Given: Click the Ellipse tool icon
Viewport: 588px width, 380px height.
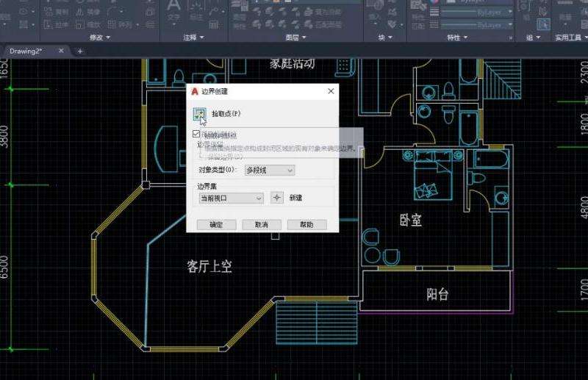Looking at the screenshot, I should (24, 12).
